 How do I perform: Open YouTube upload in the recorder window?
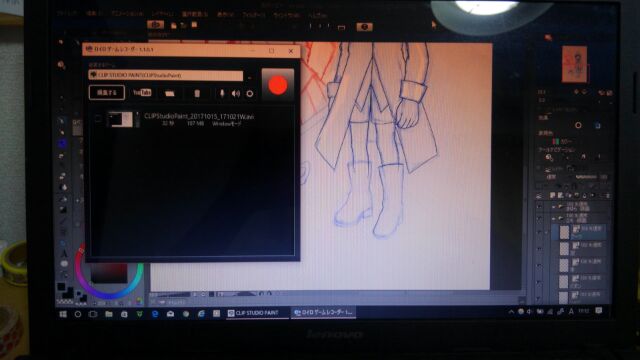click(x=142, y=93)
